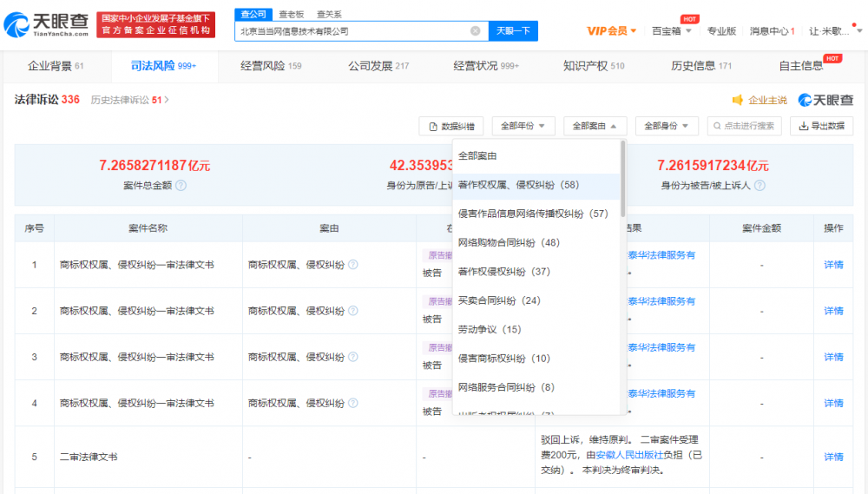The image size is (868, 494).
Task: Select 买卖合同纠纷 (24) option
Action: [536, 300]
